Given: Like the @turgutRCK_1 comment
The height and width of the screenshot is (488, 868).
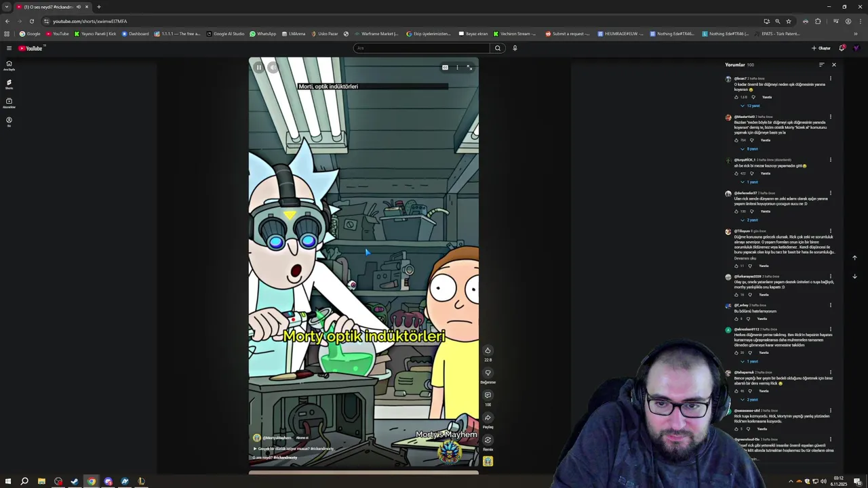Looking at the screenshot, I should (736, 174).
